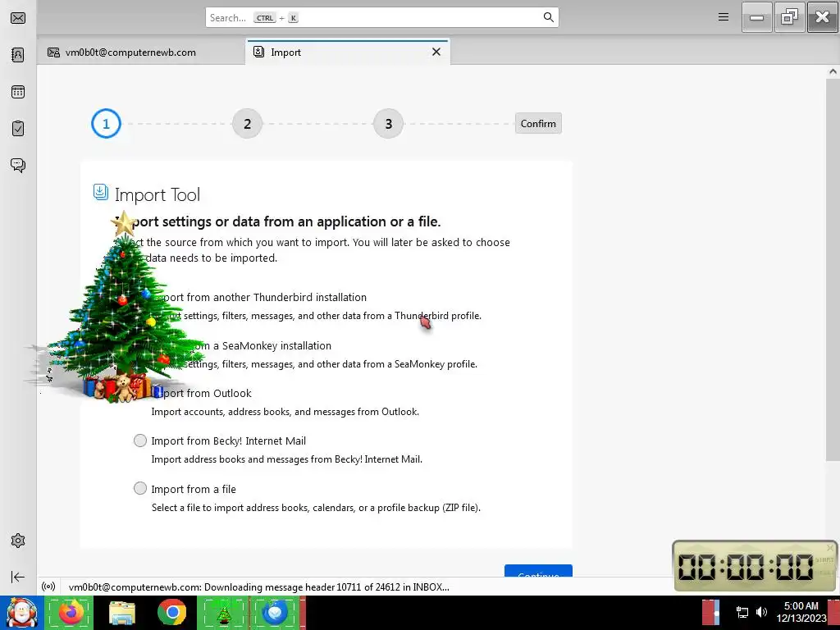Click the Import tab's download icon
The image size is (840, 630).
(x=258, y=52)
